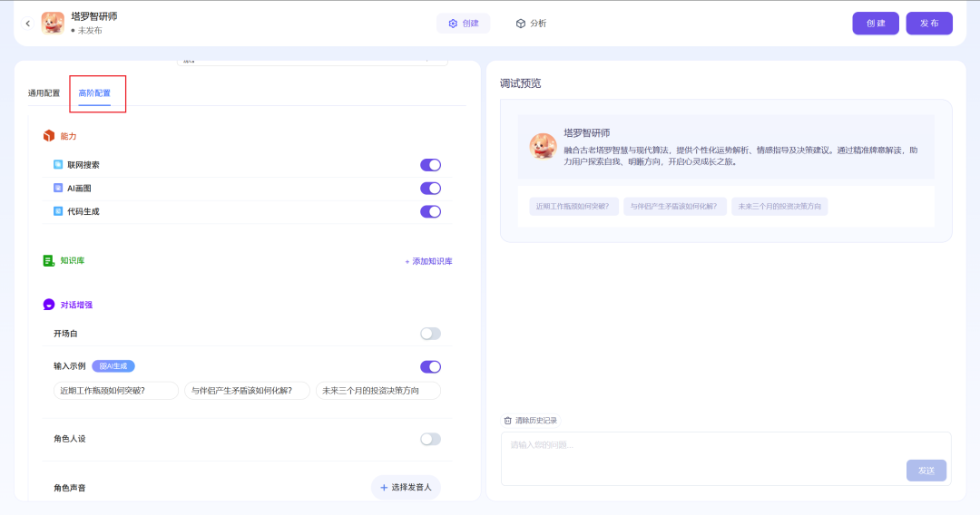Screen dimensions: 980x515
Task: Turn off the 联网搜索 switch
Action: click(431, 165)
